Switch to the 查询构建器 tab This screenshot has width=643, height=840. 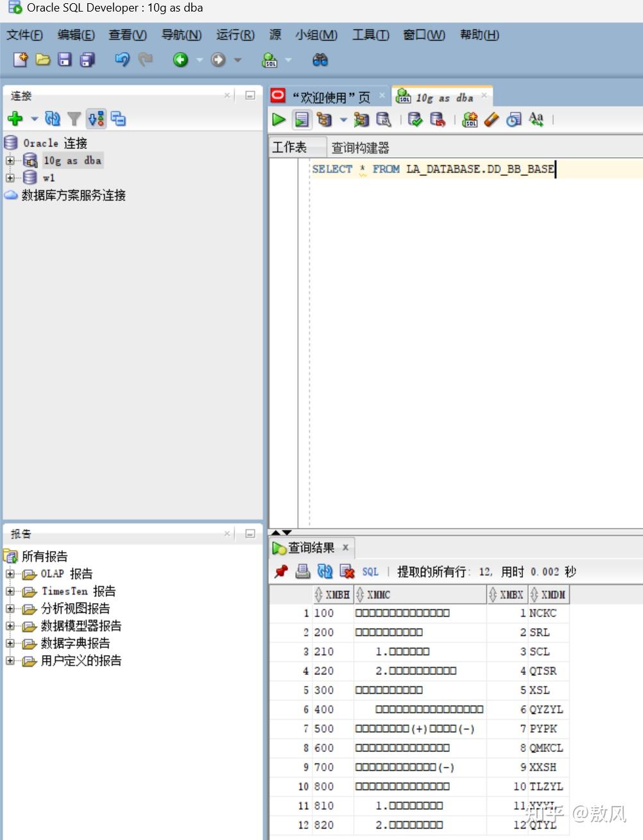click(x=360, y=148)
